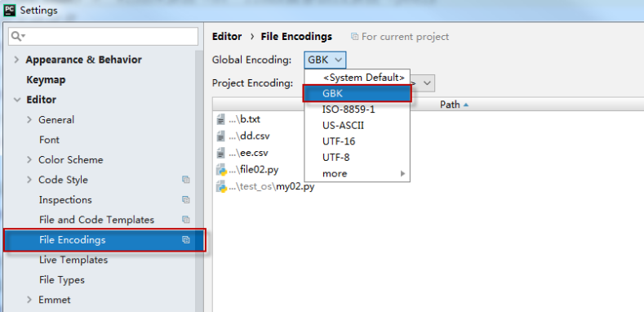The width and height of the screenshot is (644, 312).
Task: Click the Global Encoding label
Action: click(x=251, y=60)
